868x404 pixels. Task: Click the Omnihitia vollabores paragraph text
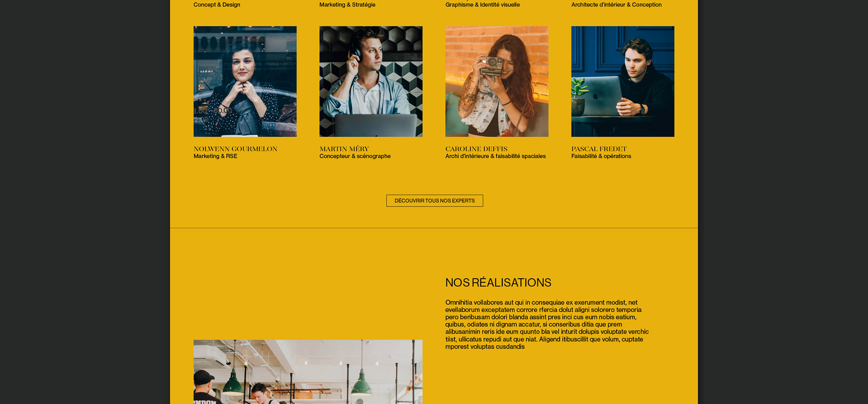(547, 324)
